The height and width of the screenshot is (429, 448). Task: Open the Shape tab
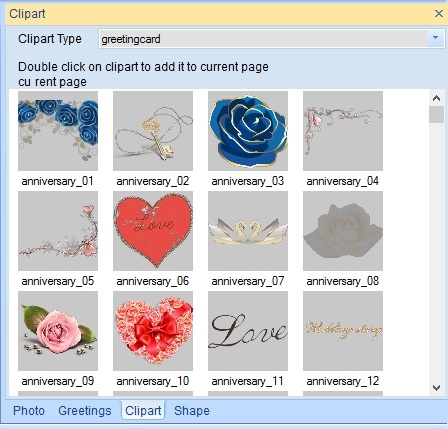[192, 411]
